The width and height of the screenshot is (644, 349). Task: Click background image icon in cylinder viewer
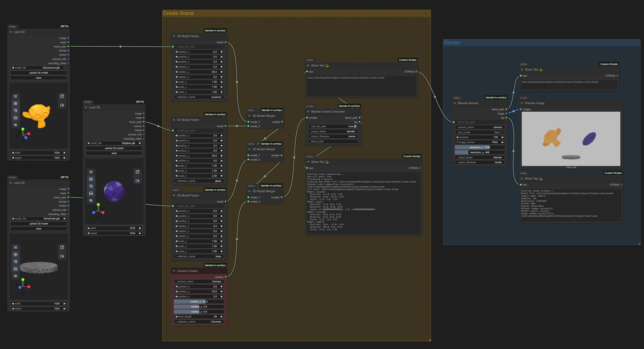pyautogui.click(x=16, y=269)
